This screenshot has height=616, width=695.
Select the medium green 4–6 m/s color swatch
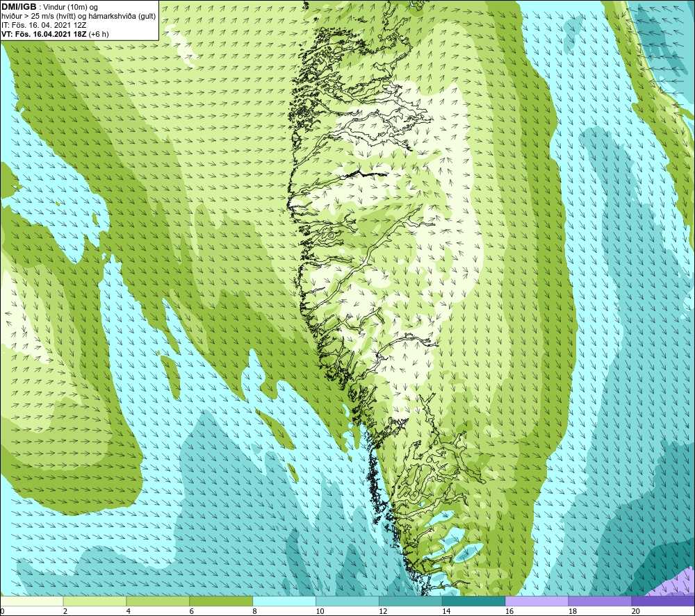coord(158,601)
